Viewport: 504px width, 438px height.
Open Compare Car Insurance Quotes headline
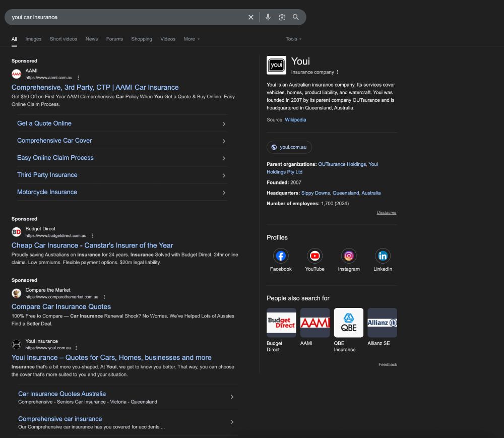coord(61,307)
